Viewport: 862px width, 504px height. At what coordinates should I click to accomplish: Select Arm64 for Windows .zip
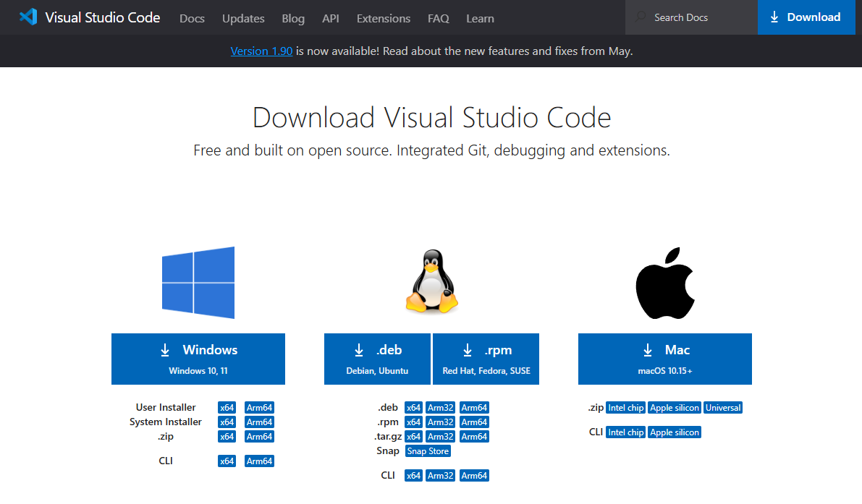pyautogui.click(x=260, y=437)
